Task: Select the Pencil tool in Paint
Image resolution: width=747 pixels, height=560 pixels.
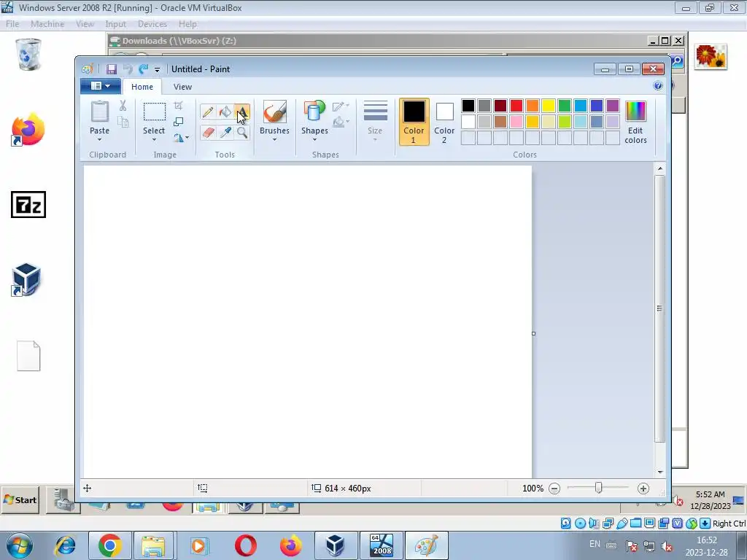Action: click(x=208, y=112)
